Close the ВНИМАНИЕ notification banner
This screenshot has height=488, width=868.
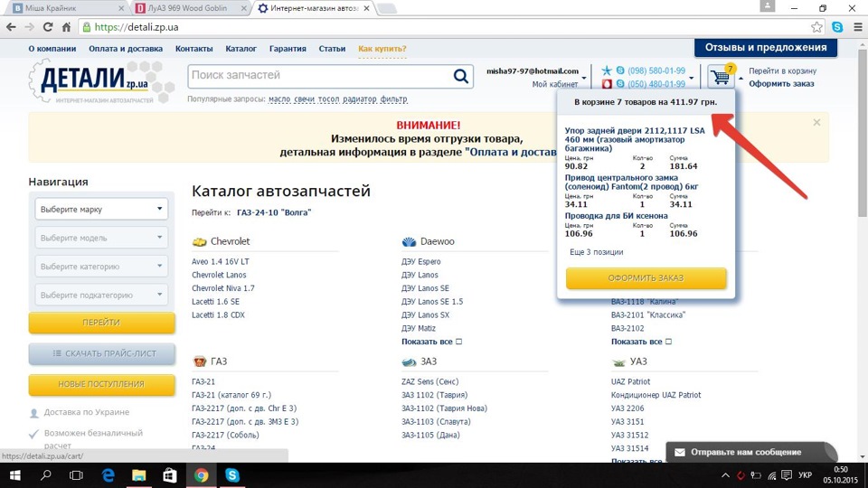click(816, 123)
